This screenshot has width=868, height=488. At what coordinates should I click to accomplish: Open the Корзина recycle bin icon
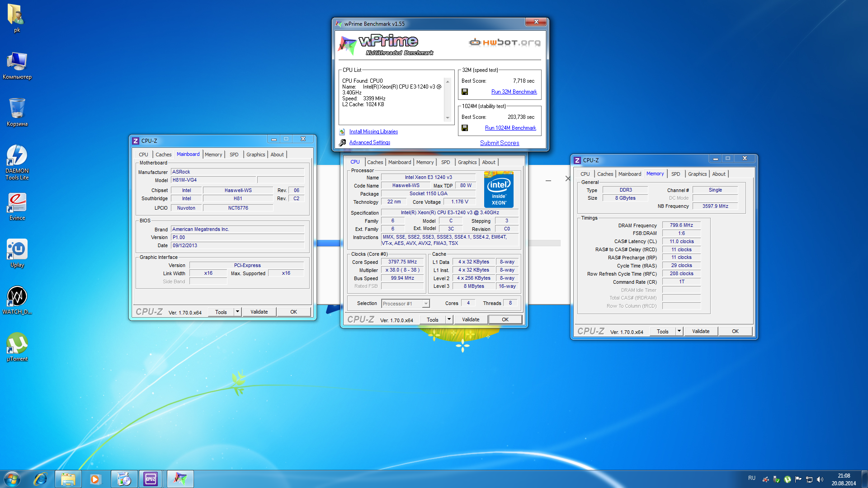pyautogui.click(x=17, y=112)
